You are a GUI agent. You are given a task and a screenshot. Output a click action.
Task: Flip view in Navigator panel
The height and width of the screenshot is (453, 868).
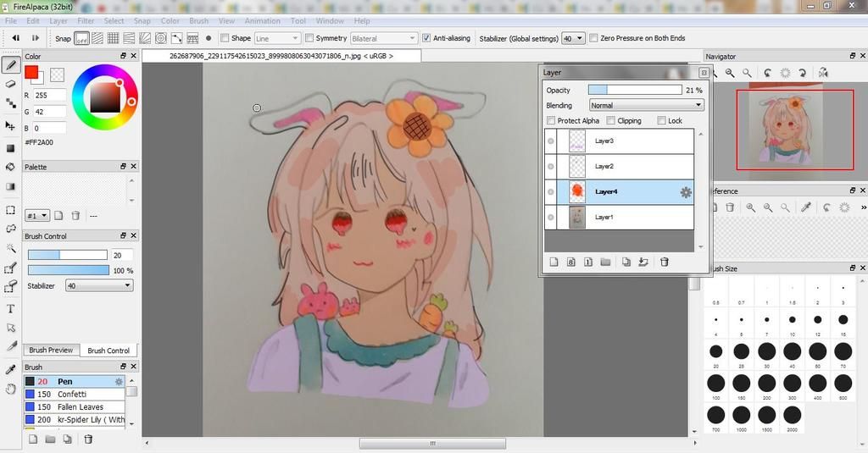coord(823,73)
